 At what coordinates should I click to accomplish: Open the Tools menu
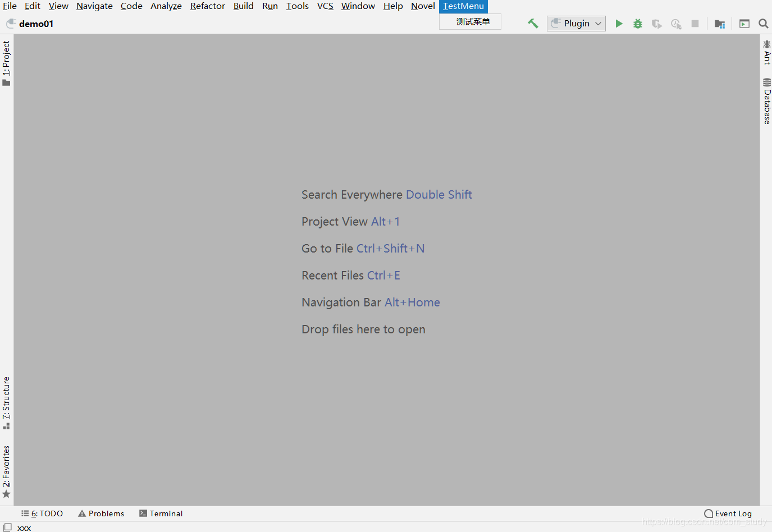(x=298, y=6)
